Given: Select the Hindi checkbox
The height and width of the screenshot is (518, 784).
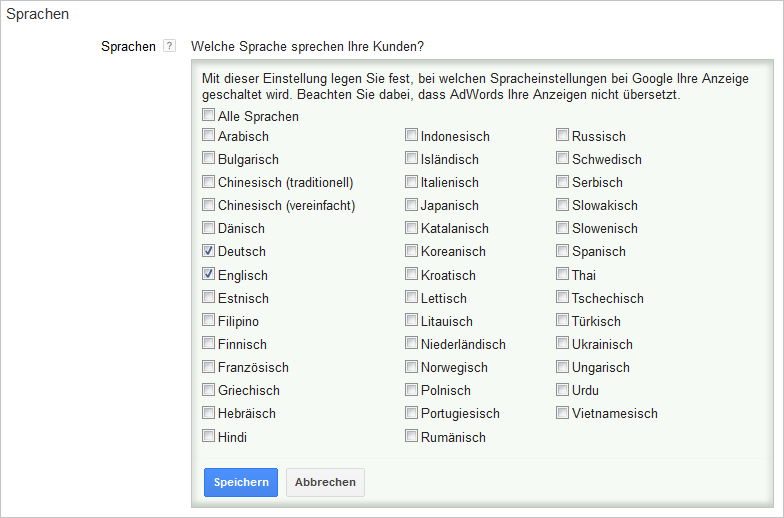Looking at the screenshot, I should pos(208,436).
